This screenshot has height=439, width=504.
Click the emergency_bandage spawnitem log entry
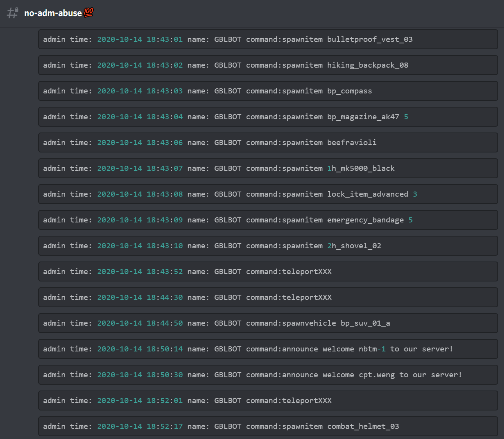(268, 220)
